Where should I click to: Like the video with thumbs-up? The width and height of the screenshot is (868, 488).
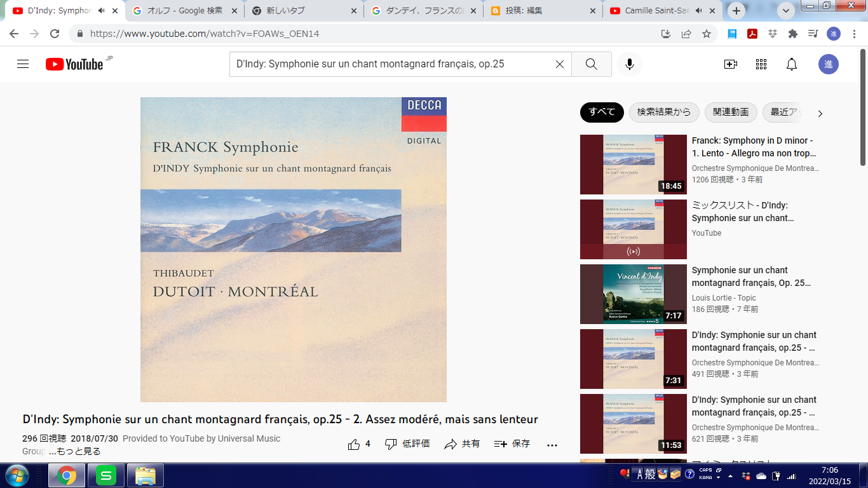click(x=360, y=444)
